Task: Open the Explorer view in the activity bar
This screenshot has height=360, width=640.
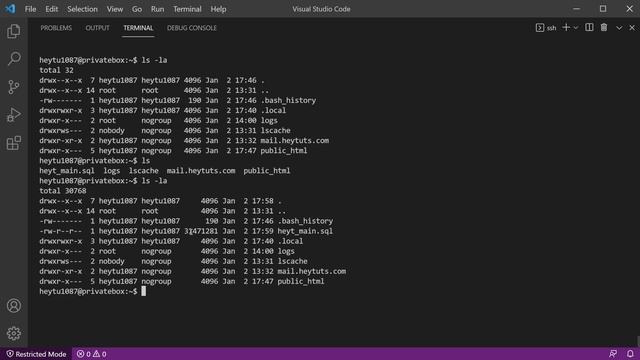Action: [x=13, y=31]
